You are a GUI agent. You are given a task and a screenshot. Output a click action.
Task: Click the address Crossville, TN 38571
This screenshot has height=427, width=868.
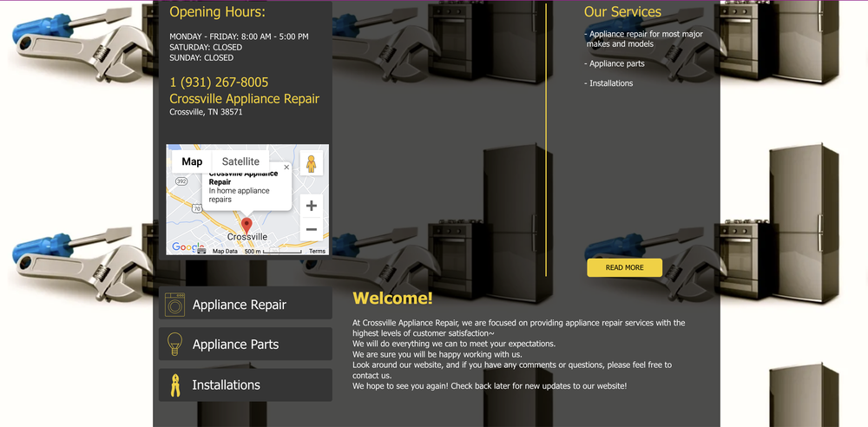pyautogui.click(x=206, y=112)
